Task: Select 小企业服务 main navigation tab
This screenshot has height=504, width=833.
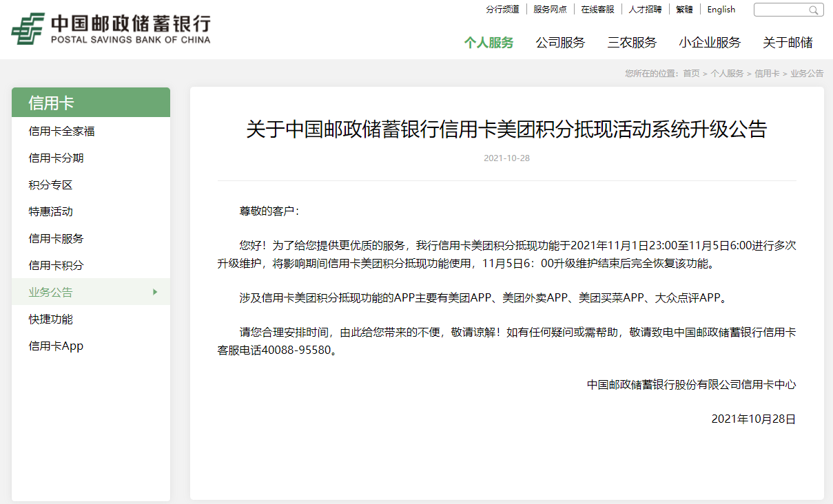Action: point(710,43)
